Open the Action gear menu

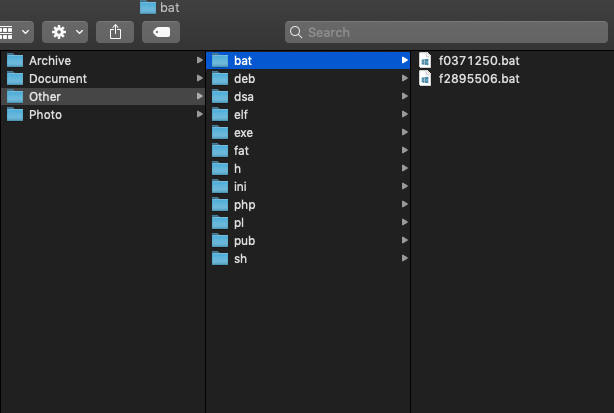click(x=65, y=32)
